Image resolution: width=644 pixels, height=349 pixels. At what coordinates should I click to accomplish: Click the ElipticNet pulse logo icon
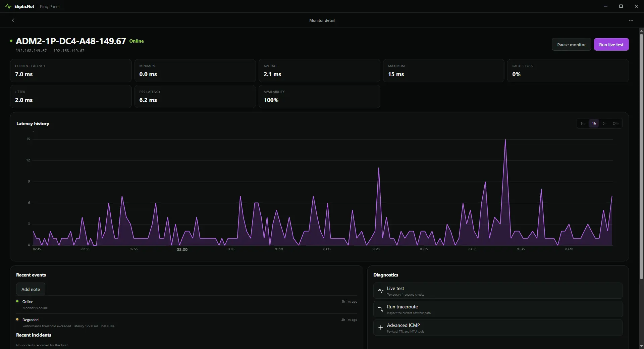8,6
